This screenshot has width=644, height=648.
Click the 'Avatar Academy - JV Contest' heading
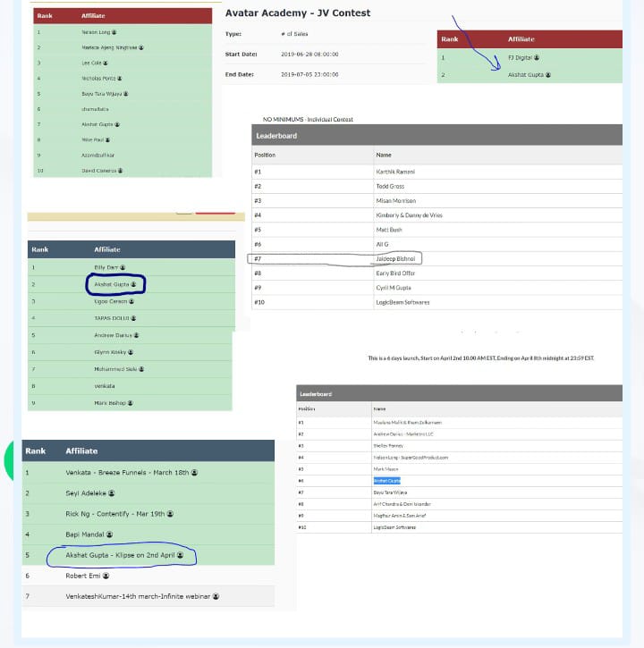click(x=297, y=13)
